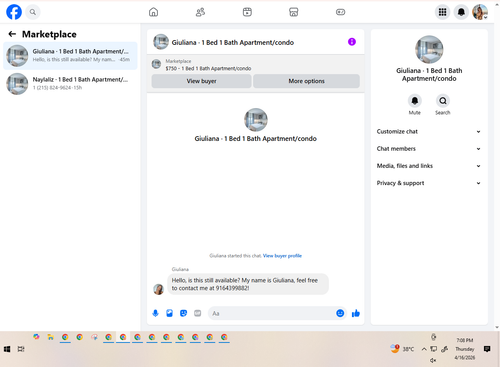This screenshot has height=367, width=500.
Task: Click the listing photo in the right info panel
Action: coord(429,49)
